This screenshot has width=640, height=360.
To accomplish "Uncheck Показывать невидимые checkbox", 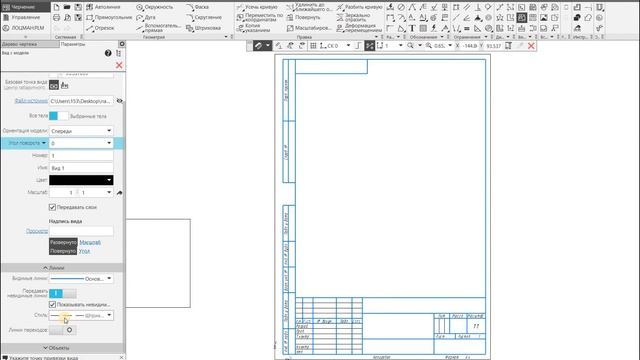I will coord(52,304).
